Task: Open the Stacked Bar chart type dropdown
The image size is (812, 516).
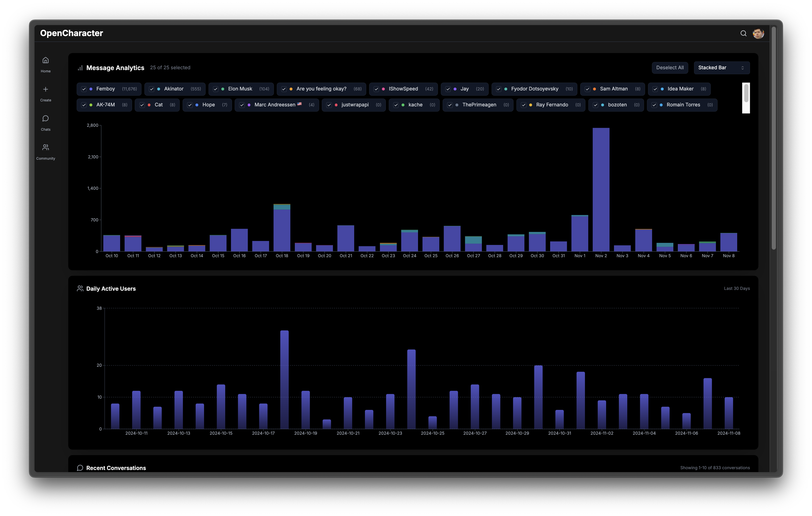Action: (721, 68)
